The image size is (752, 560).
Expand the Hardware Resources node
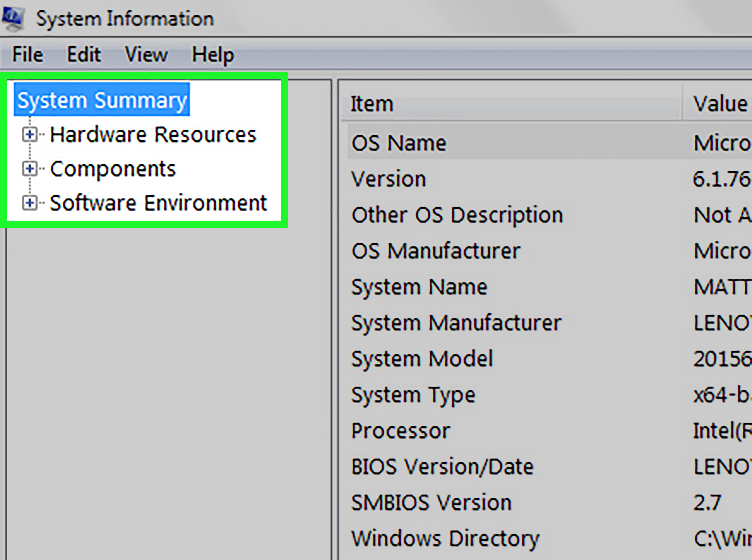click(30, 134)
